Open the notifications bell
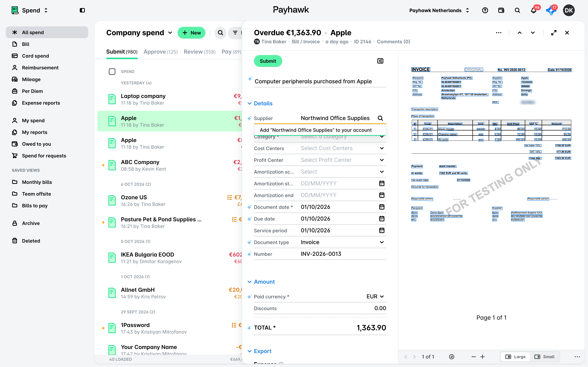 (x=534, y=10)
